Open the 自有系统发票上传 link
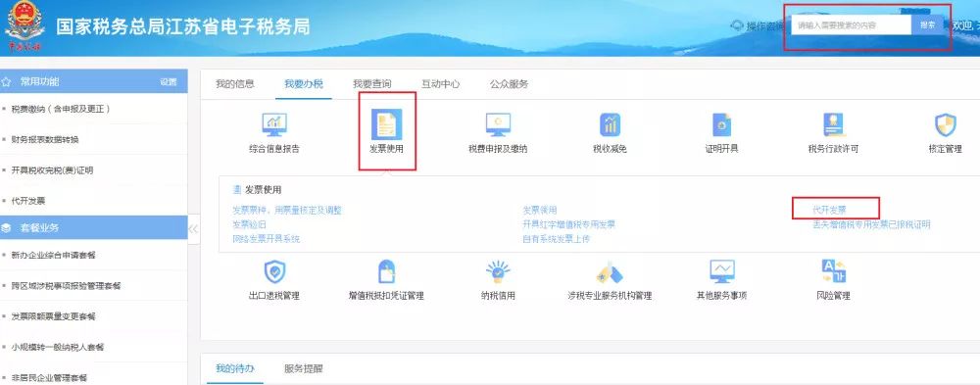This screenshot has height=385, width=980. [x=557, y=239]
